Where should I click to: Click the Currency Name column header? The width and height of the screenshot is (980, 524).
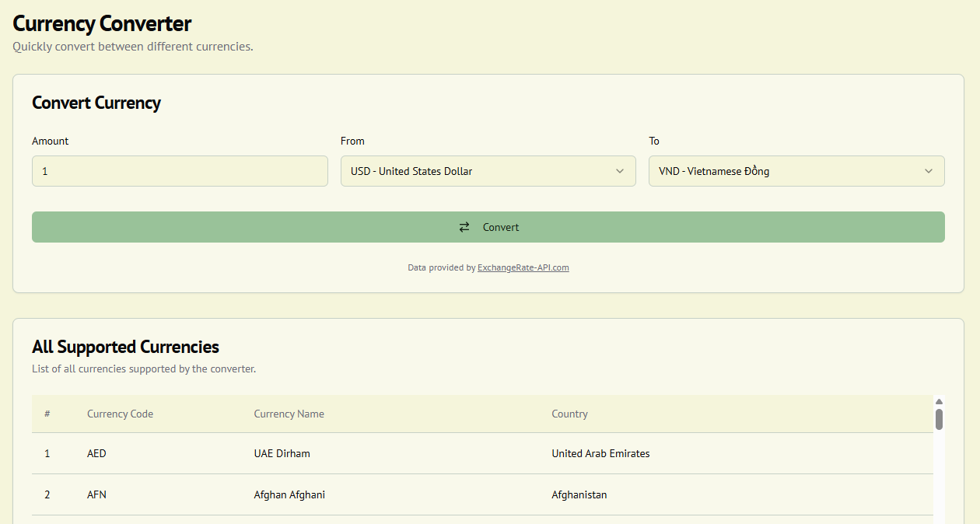tap(289, 414)
